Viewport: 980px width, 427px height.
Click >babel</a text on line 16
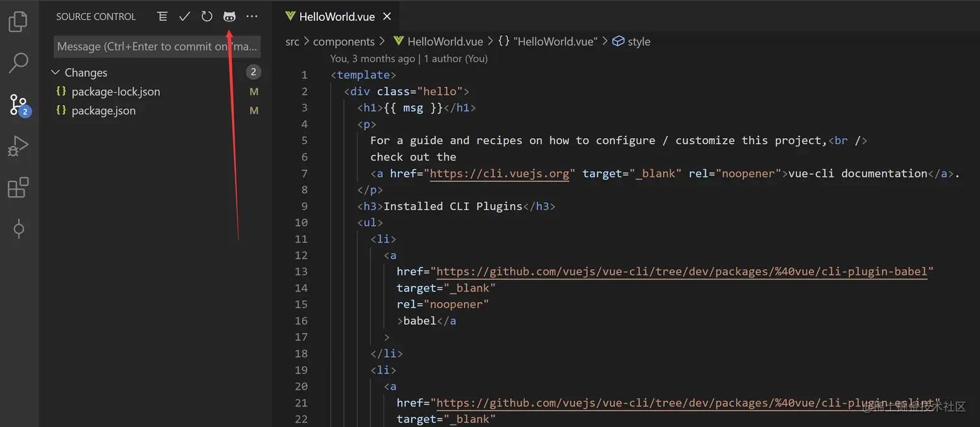426,321
